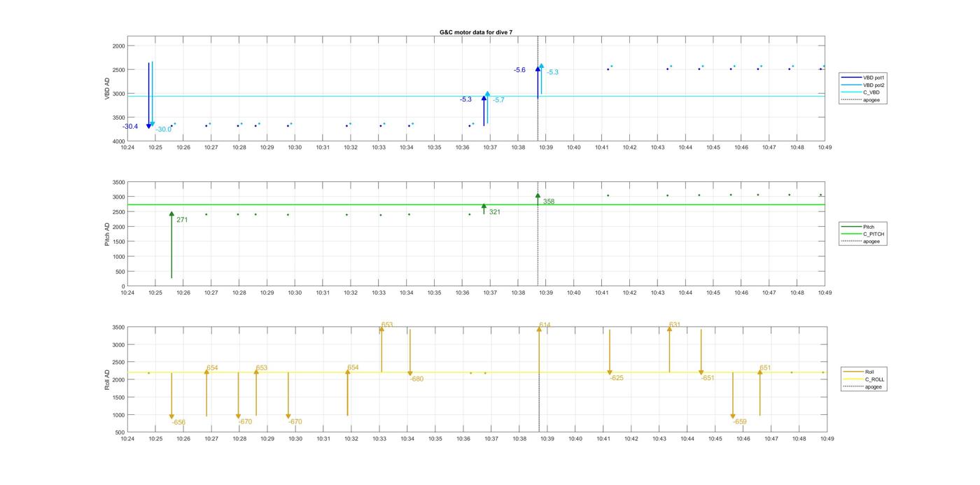This screenshot has height=485, width=980.
Task: Click the "C_PITCH" legend entry
Action: [x=862, y=234]
